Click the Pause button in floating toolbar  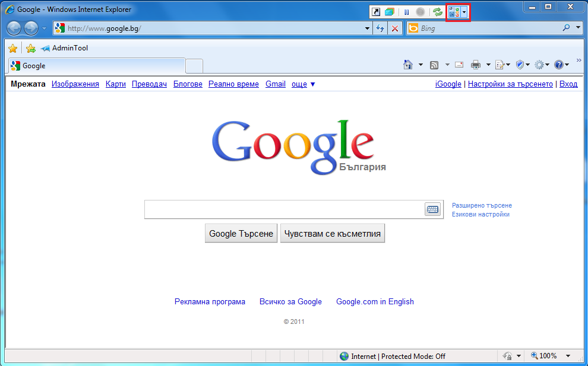click(406, 12)
